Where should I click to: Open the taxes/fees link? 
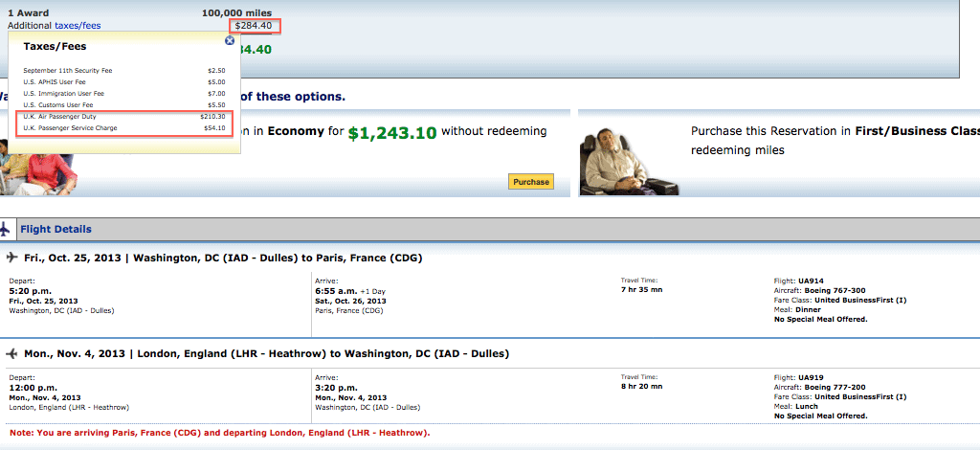tap(78, 26)
